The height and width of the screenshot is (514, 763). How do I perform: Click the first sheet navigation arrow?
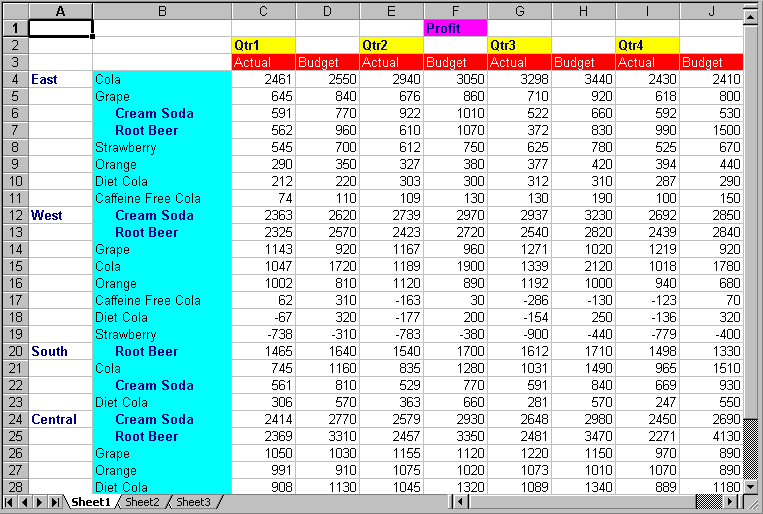point(11,502)
